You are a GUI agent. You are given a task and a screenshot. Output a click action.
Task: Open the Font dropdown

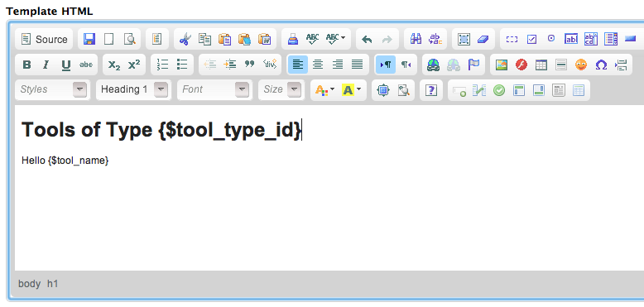[x=214, y=89]
